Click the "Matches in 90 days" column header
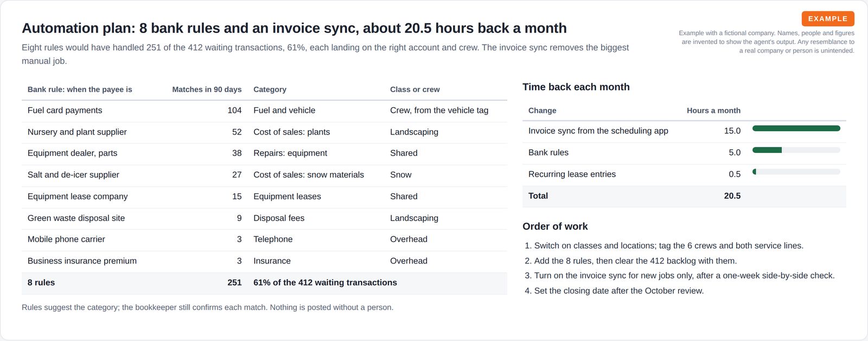The image size is (868, 341). pos(207,89)
